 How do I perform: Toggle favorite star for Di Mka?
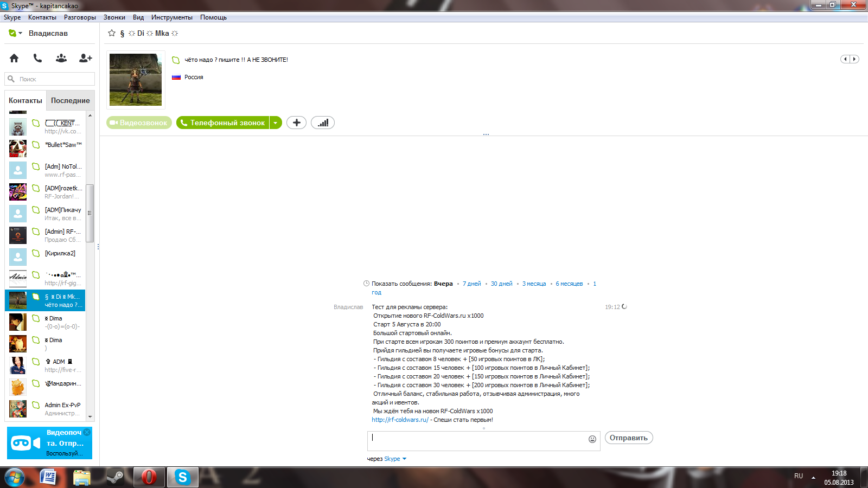112,33
